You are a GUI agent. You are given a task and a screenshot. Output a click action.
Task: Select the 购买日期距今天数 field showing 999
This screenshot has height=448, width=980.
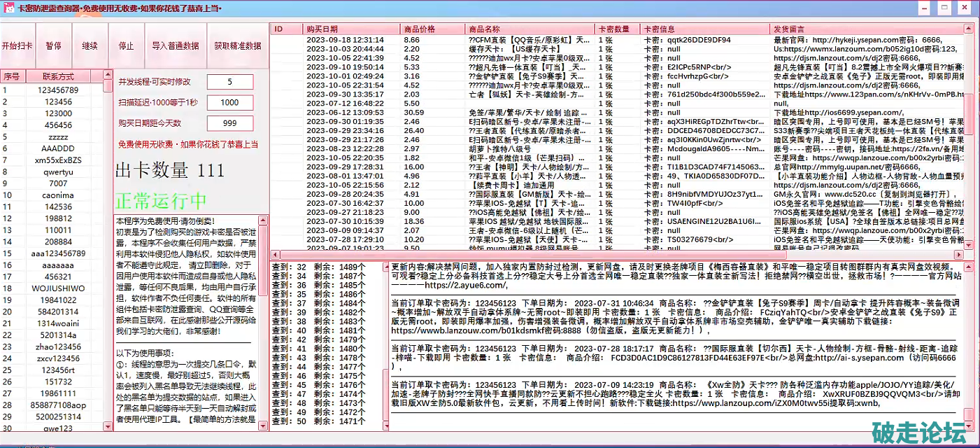(230, 123)
